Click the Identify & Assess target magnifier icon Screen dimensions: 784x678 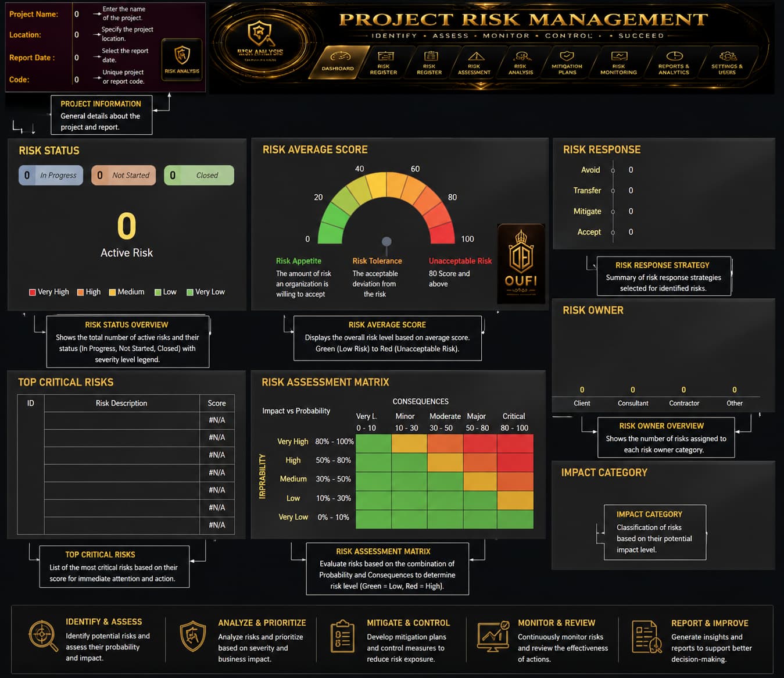click(x=44, y=636)
